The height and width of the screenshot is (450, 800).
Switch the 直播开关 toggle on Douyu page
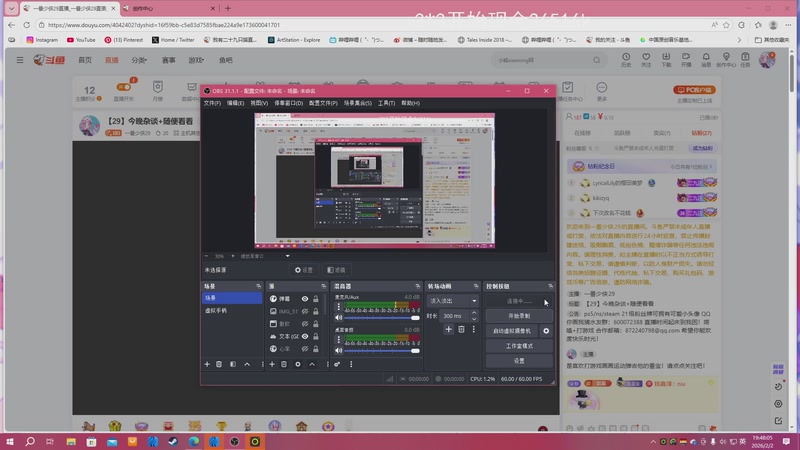click(x=123, y=87)
